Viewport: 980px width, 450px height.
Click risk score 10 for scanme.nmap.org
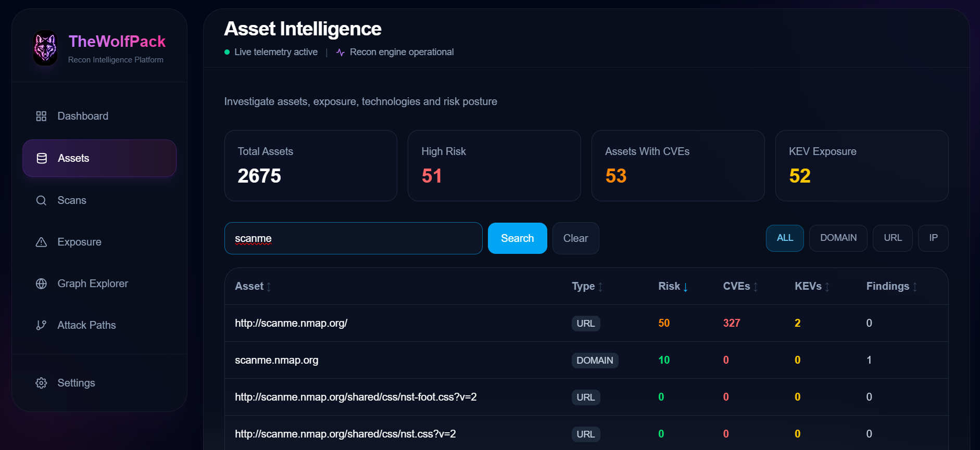[x=664, y=360]
